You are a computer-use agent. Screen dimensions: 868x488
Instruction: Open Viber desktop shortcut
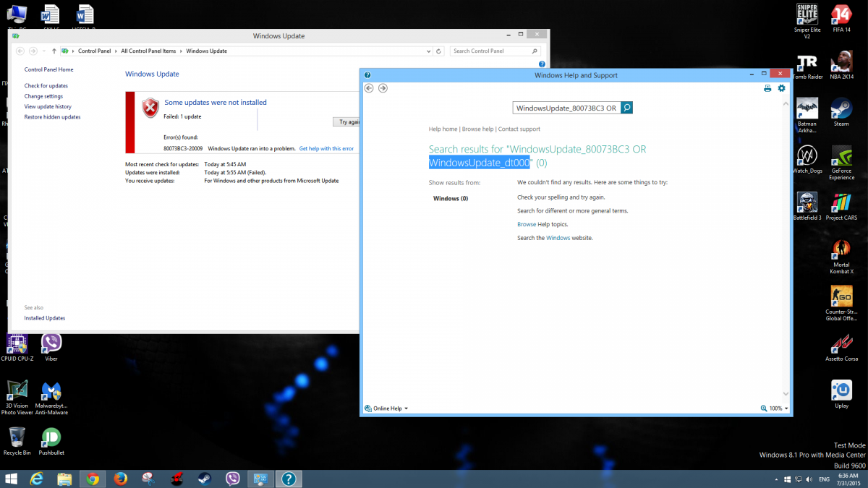pos(51,348)
